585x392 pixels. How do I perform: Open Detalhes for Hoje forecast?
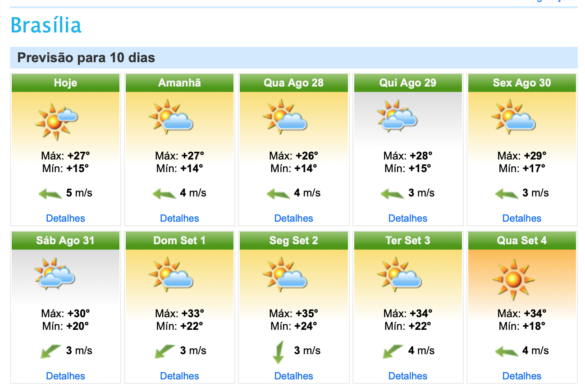click(65, 218)
